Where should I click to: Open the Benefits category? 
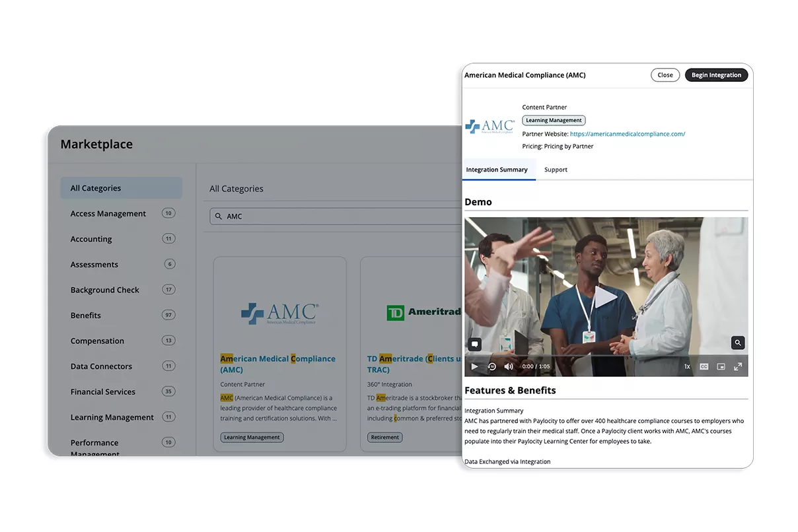click(x=86, y=316)
